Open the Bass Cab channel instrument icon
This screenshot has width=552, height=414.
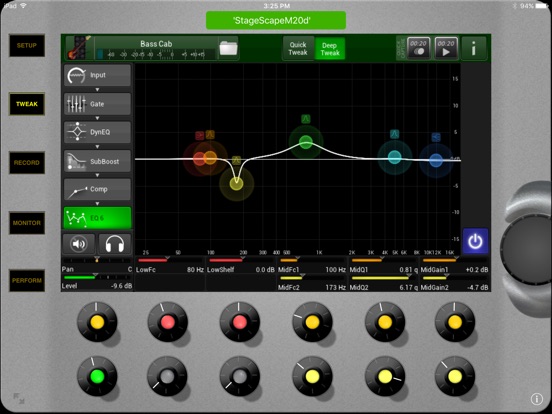pos(79,48)
